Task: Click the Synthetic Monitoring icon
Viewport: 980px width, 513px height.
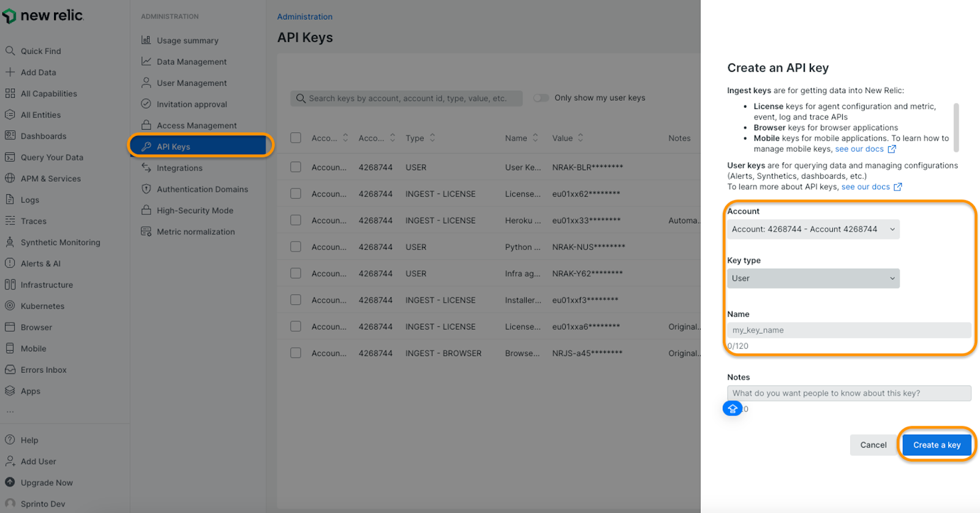Action: [10, 242]
